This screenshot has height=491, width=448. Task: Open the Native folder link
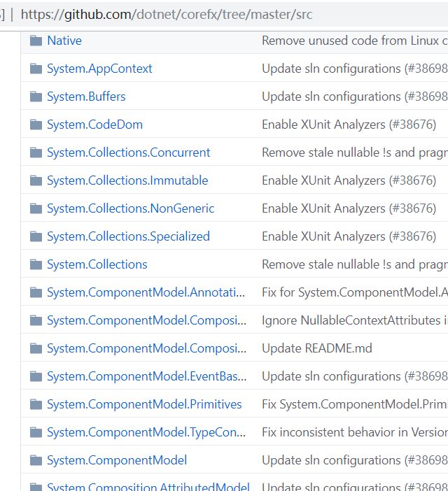64,41
